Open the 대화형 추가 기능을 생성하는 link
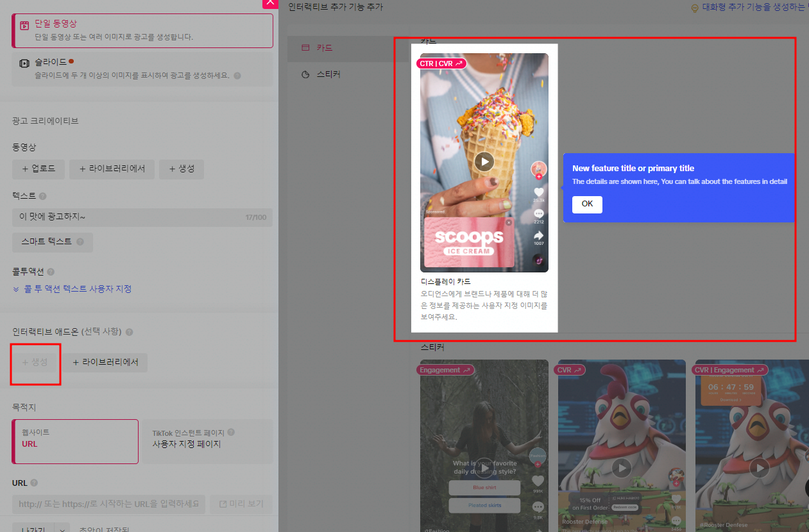Screen dimensions: 809x532 coord(748,8)
